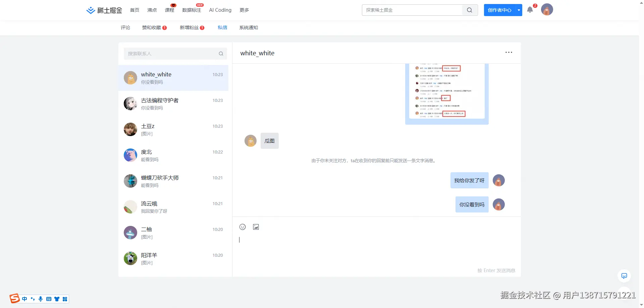Click the 创作者中心 button
This screenshot has height=308, width=644.
(499, 10)
